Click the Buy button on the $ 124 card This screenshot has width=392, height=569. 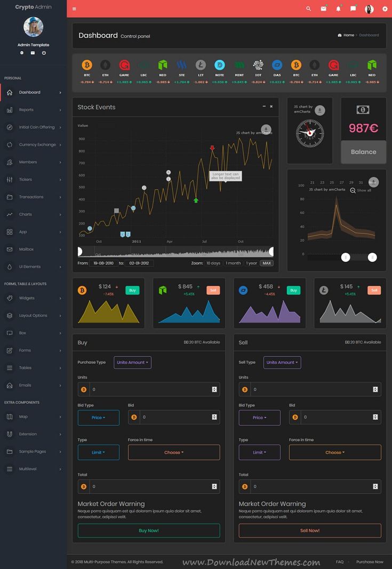(132, 290)
